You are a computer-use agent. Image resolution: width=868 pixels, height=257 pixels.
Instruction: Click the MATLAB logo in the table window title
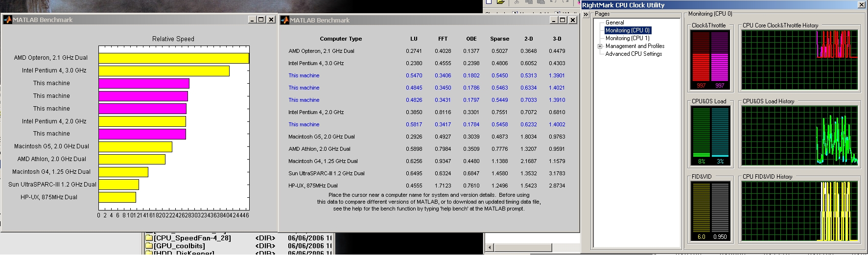(x=284, y=20)
